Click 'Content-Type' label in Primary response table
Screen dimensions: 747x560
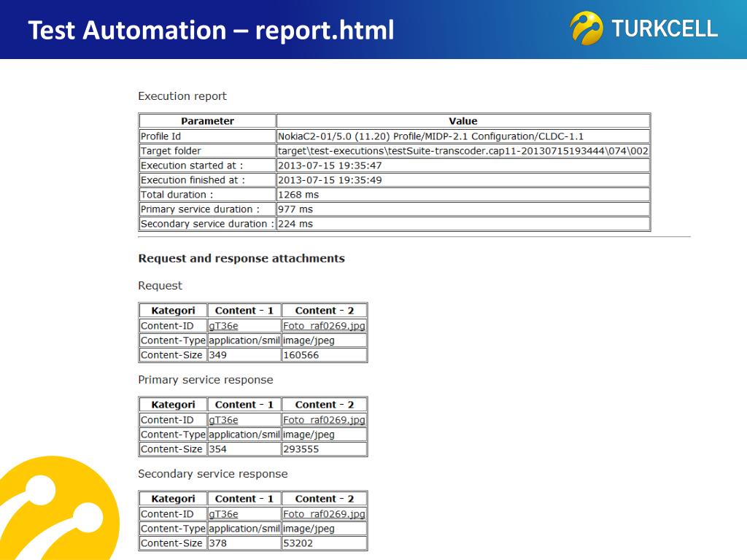[x=174, y=435]
